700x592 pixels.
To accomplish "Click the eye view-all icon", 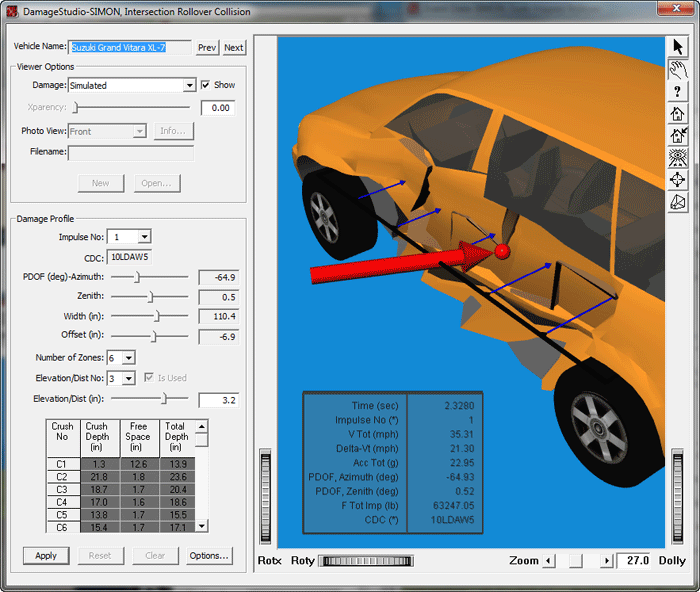I will click(679, 158).
